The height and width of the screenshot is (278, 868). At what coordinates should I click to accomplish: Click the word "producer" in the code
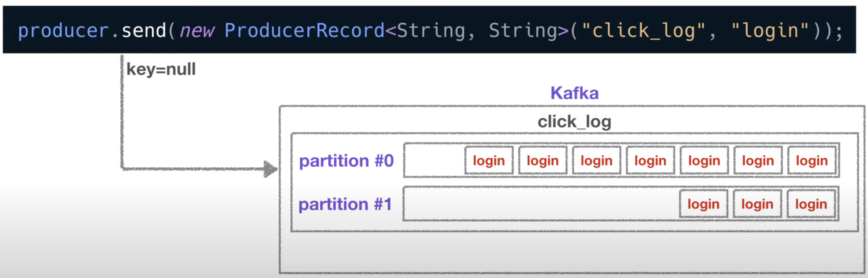click(x=63, y=31)
